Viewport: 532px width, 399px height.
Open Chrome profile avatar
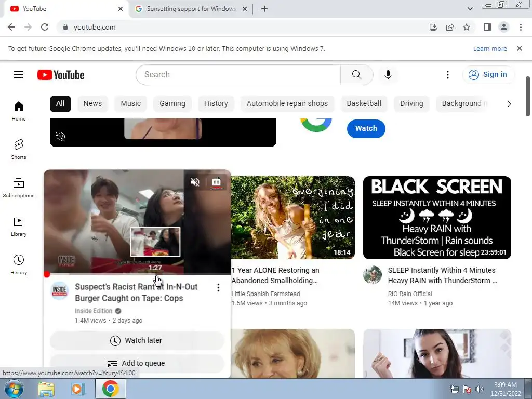504,27
